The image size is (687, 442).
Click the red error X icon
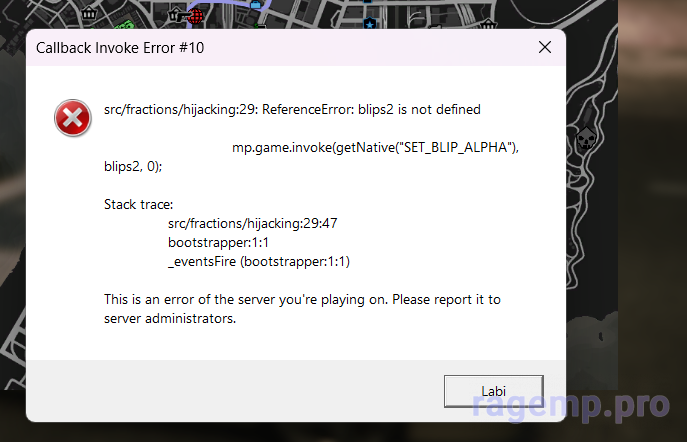73,118
